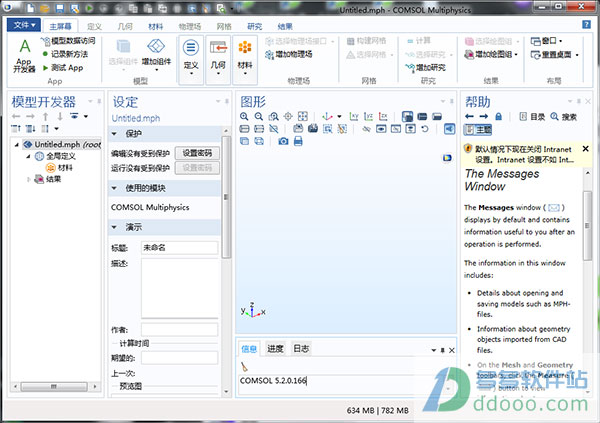Image resolution: width=600 pixels, height=423 pixels.
Task: Collapse the 保护 (Protection) section
Action: click(114, 134)
